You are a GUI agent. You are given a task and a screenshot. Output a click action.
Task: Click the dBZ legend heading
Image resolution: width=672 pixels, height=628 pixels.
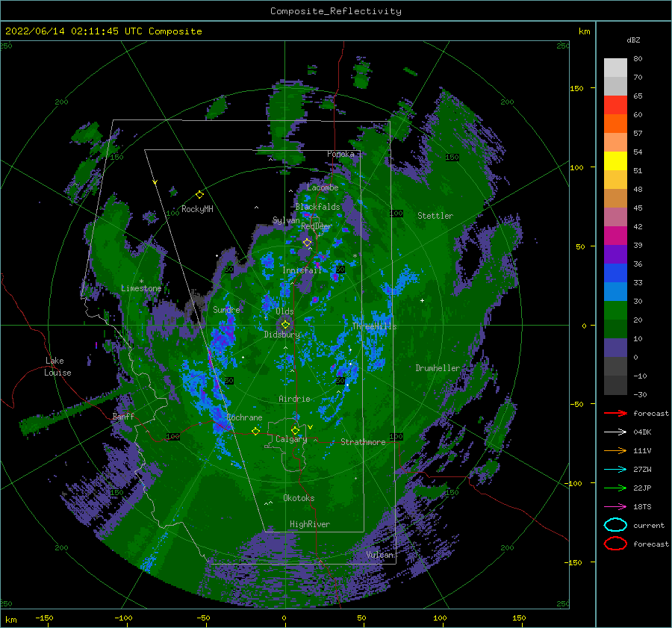click(633, 40)
